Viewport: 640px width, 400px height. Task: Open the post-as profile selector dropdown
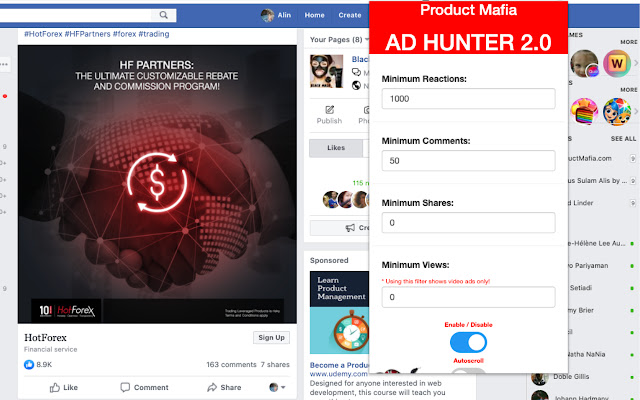pyautogui.click(x=277, y=387)
